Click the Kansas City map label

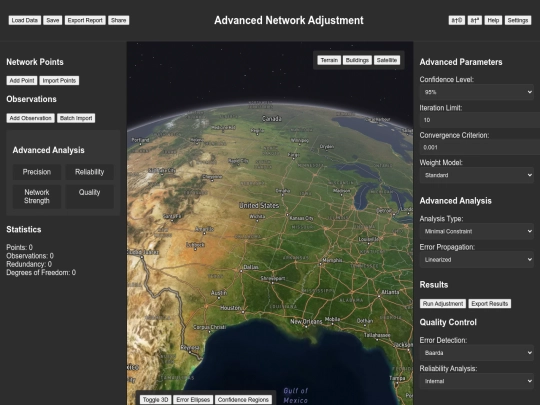[301, 218]
